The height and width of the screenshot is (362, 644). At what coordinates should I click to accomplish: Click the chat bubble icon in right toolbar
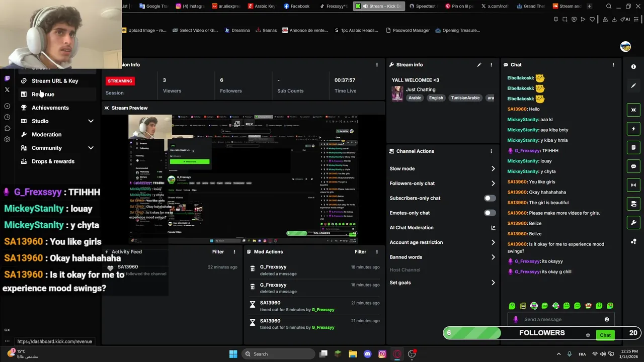633,166
